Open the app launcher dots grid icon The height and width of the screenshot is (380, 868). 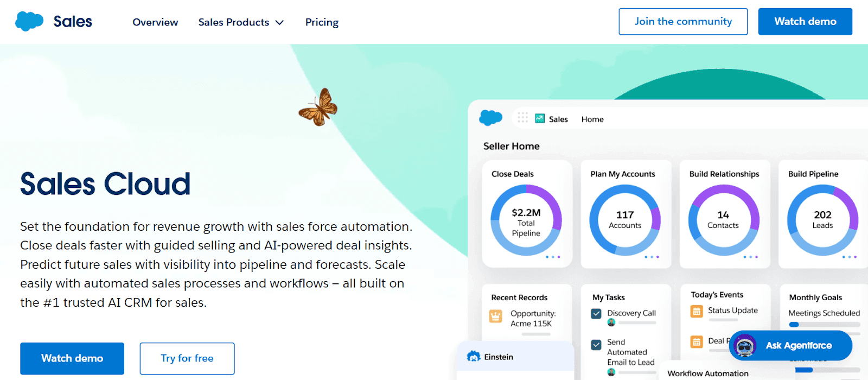[522, 118]
